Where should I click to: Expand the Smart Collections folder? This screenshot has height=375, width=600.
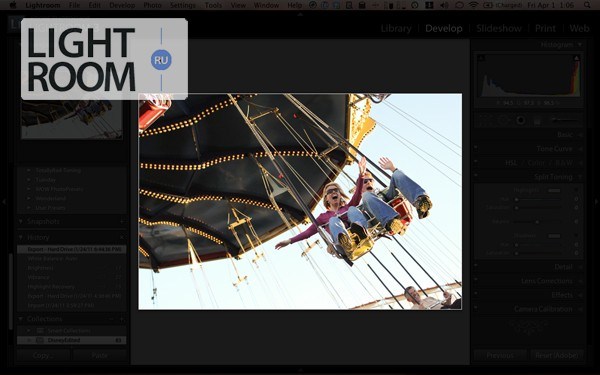[29, 331]
